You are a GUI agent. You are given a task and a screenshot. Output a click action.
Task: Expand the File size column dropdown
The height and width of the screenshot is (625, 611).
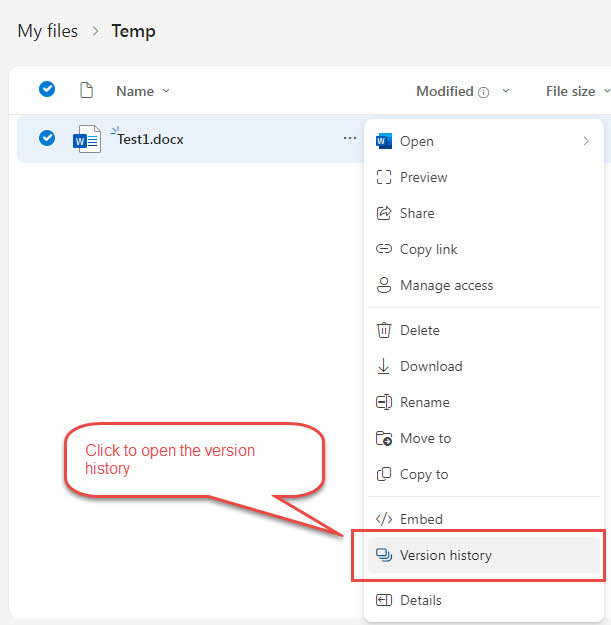[607, 91]
